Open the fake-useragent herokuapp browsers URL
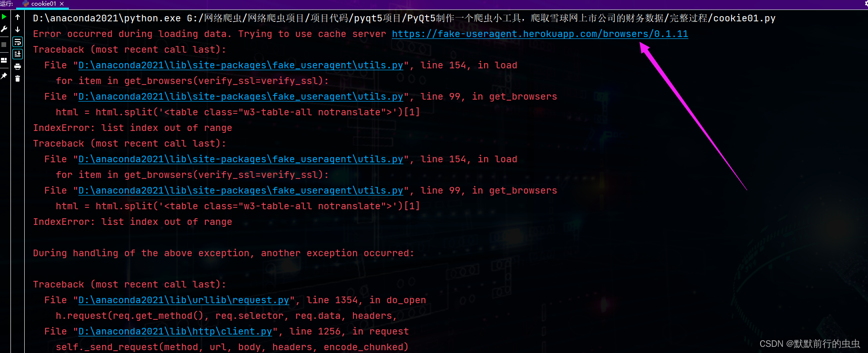Screen dimensions: 868x353 540,34
